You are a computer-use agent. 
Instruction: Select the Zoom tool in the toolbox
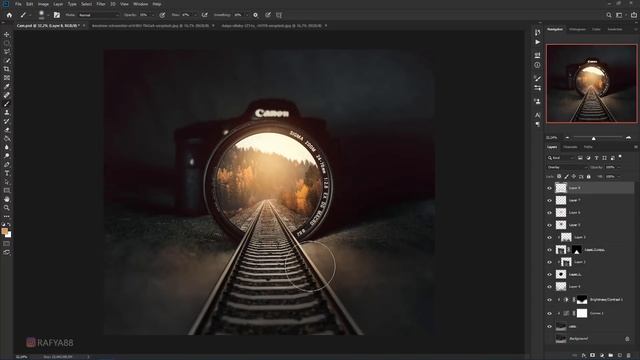(x=7, y=208)
